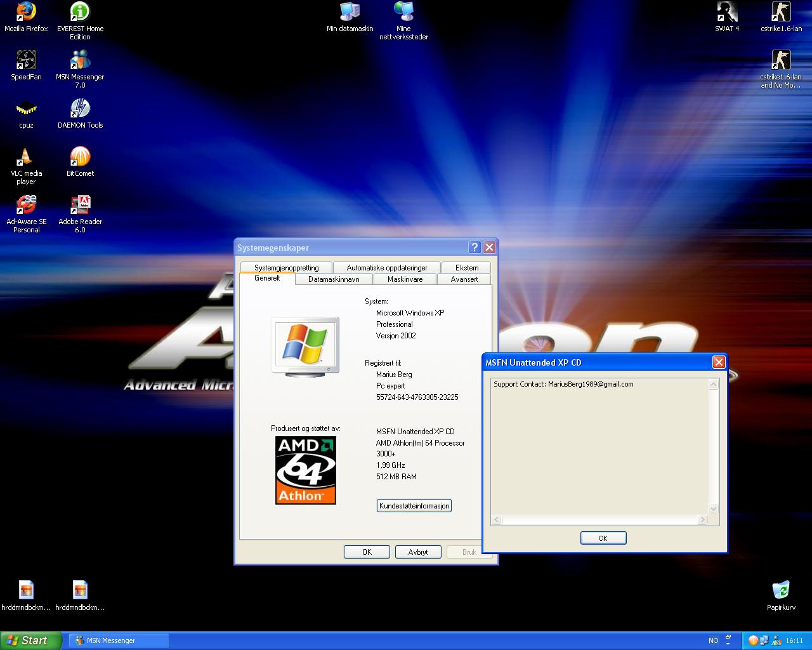Open the Start menu
Screen dimensions: 812x650
pos(30,640)
